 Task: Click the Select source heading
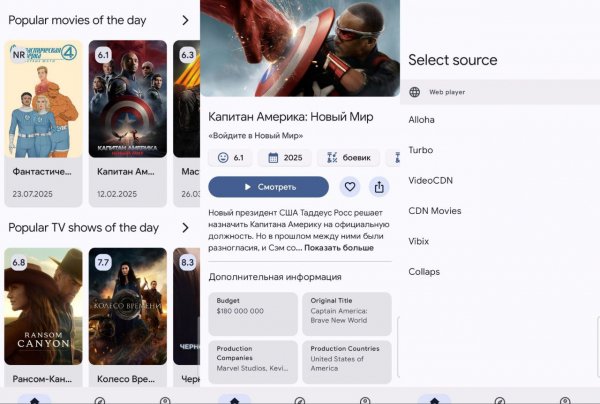(x=453, y=60)
